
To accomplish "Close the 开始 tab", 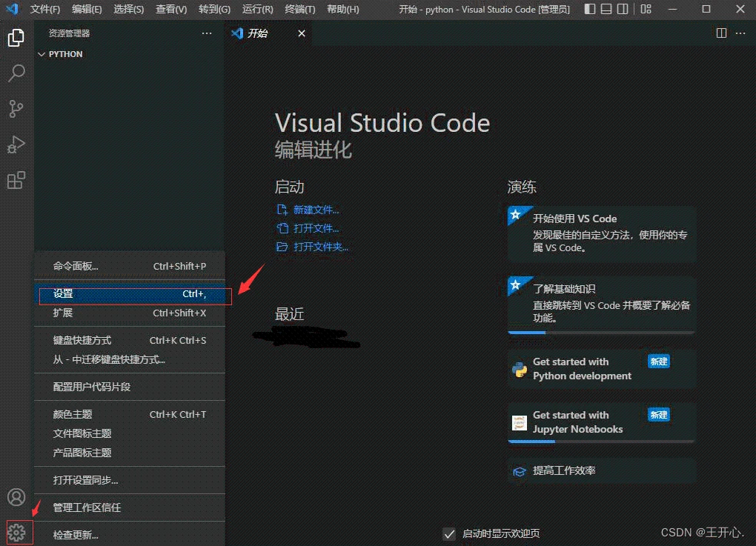I will click(x=302, y=33).
